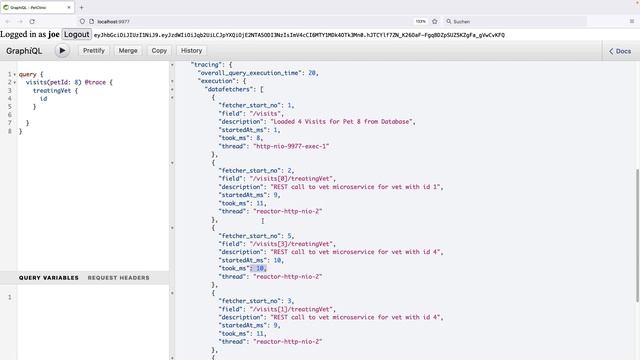Go forward in browser history
The width and height of the screenshot is (640, 360).
point(20,21)
